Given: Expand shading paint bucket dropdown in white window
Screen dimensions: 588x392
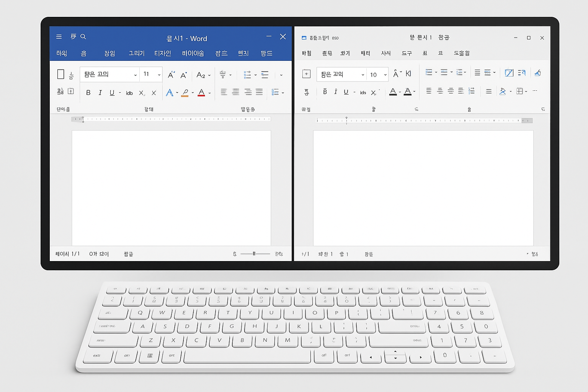Looking at the screenshot, I should point(511,91).
